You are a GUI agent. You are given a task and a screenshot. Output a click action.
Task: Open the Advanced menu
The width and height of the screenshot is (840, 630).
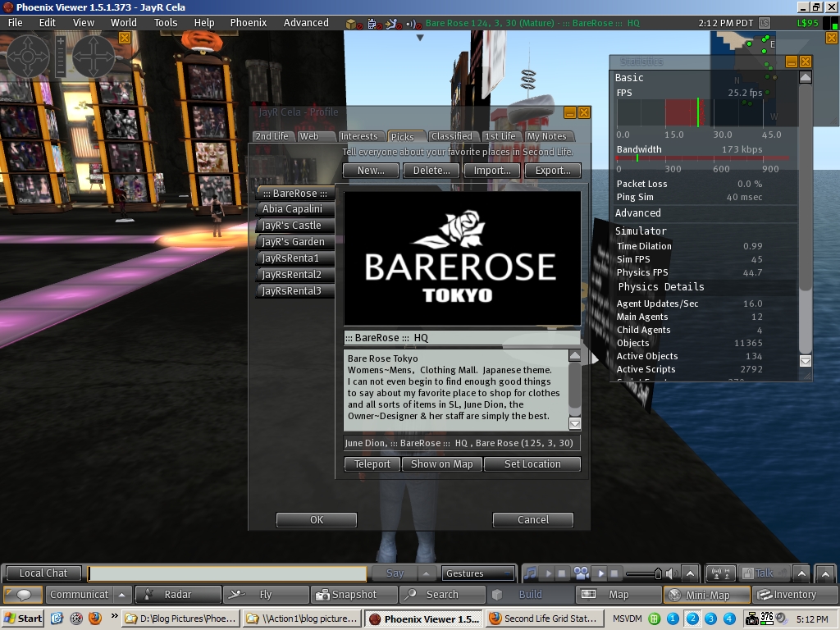click(306, 22)
